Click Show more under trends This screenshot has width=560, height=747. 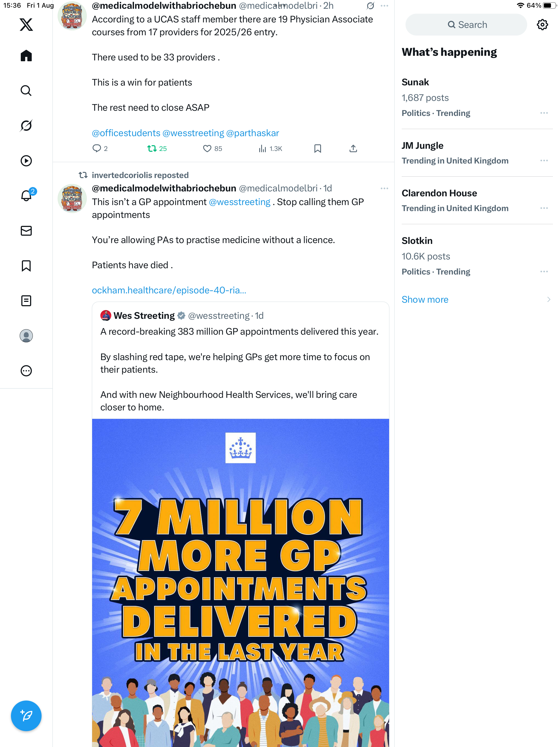[x=425, y=300]
